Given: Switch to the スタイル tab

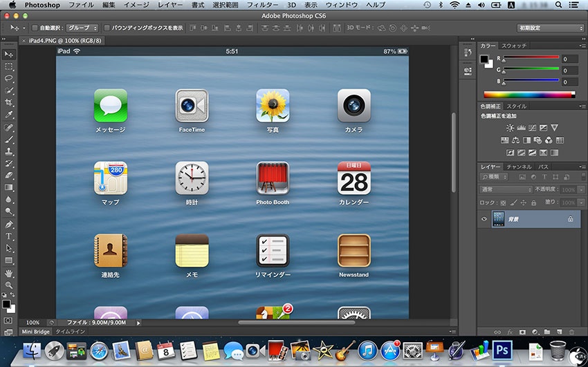Looking at the screenshot, I should (x=516, y=106).
